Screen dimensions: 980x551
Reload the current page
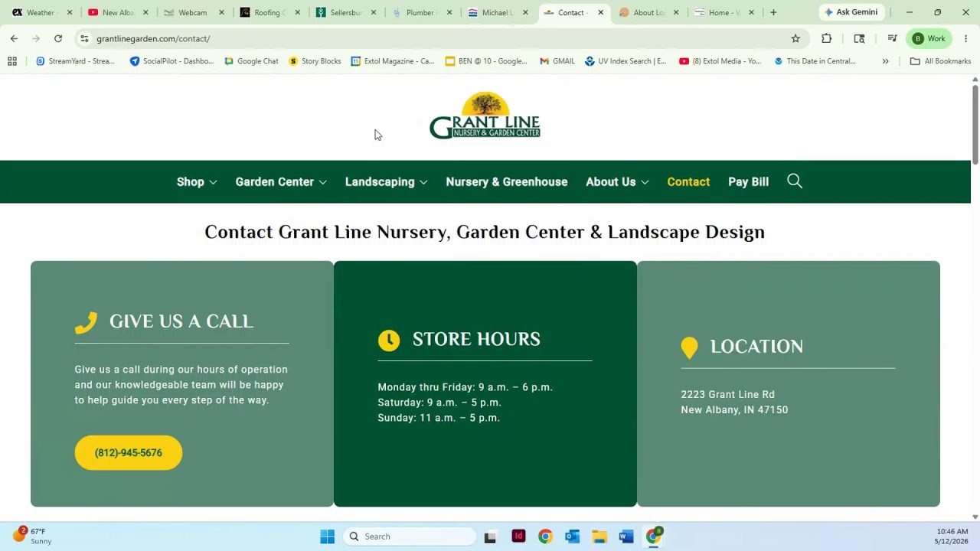pyautogui.click(x=58, y=38)
